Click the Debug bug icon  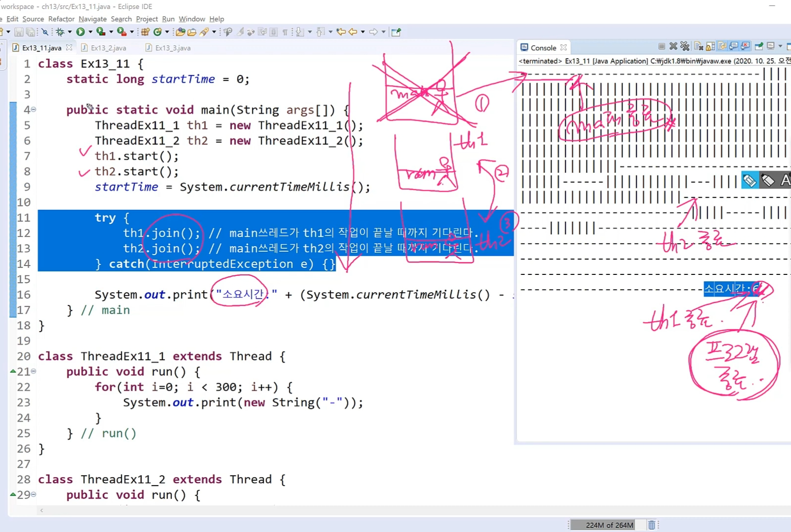60,32
